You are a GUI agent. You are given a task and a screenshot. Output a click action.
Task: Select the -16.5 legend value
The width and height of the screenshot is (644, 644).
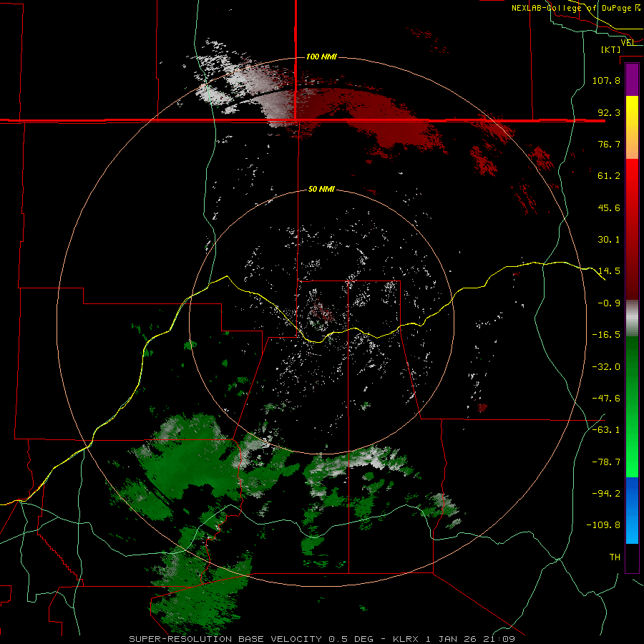pyautogui.click(x=606, y=335)
